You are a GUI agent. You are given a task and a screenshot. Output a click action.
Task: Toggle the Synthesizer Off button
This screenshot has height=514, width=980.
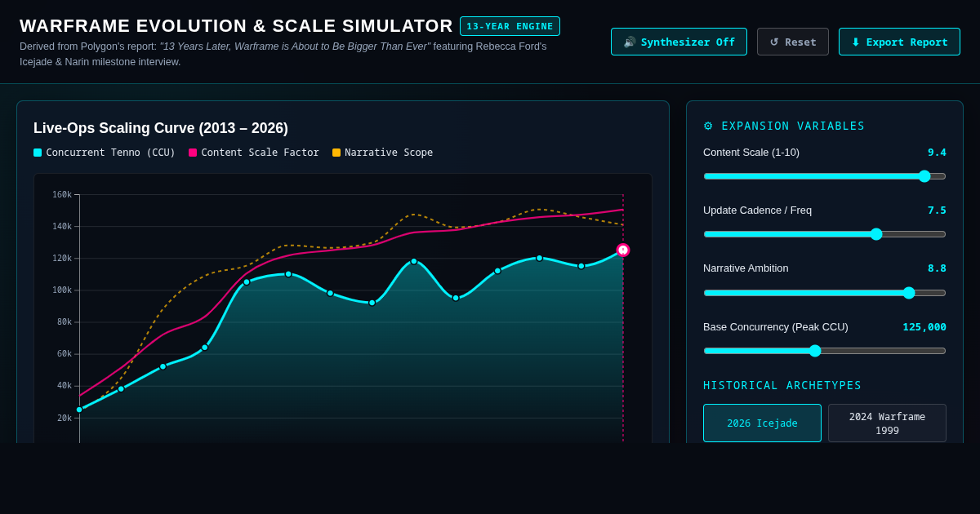[x=679, y=42]
